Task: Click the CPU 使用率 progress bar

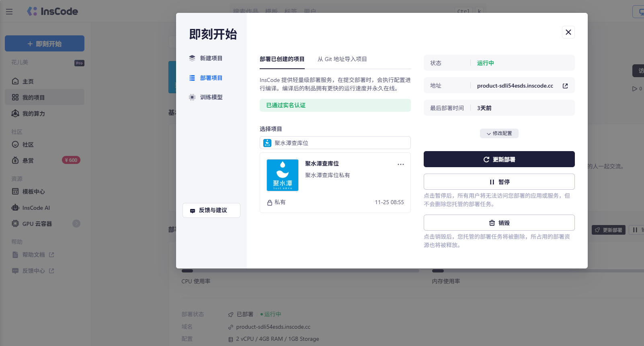Action: pyautogui.click(x=300, y=270)
